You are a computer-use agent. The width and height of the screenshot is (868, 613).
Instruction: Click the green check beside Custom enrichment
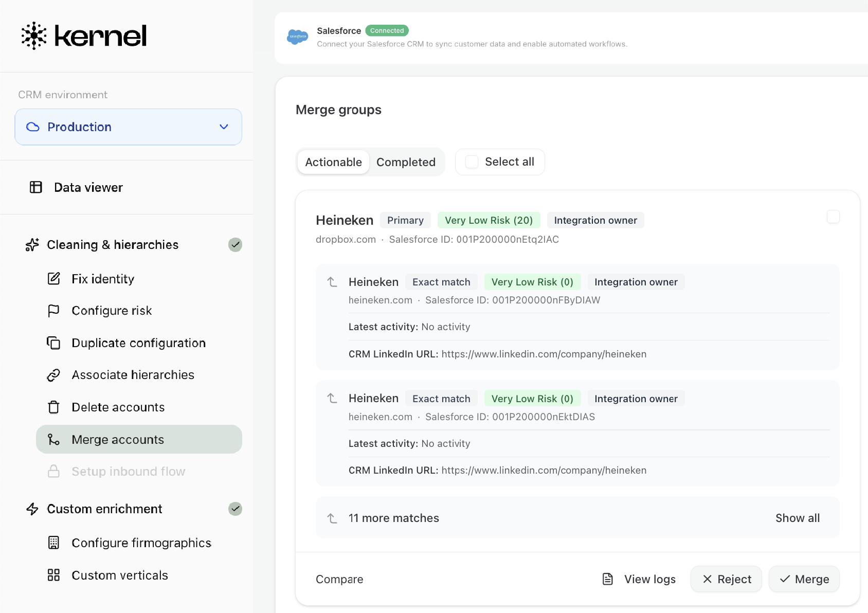[235, 509]
